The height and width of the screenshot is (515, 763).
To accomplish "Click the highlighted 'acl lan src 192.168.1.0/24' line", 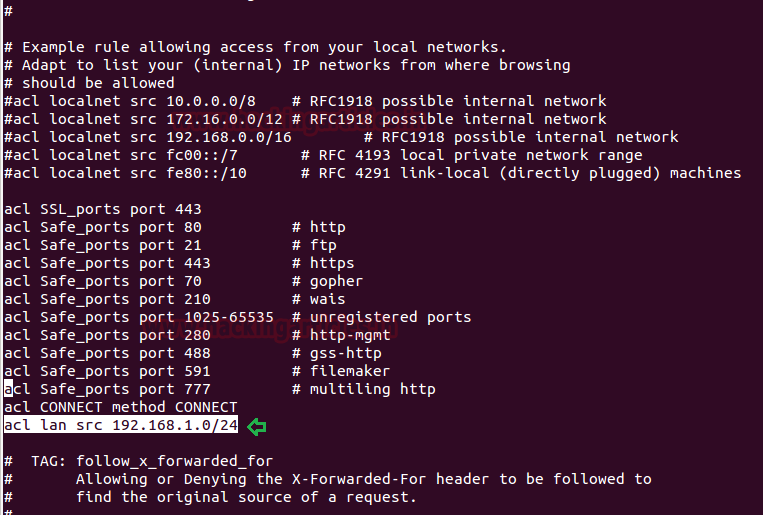I will 120,426.
